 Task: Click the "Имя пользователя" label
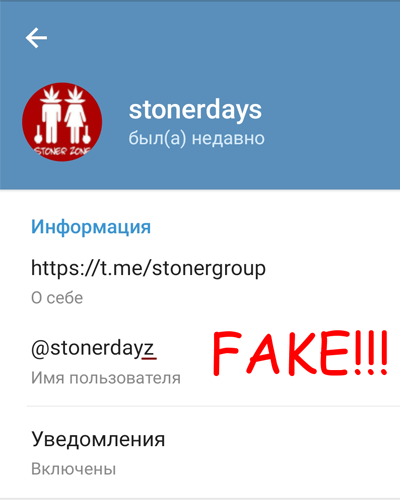(x=106, y=378)
